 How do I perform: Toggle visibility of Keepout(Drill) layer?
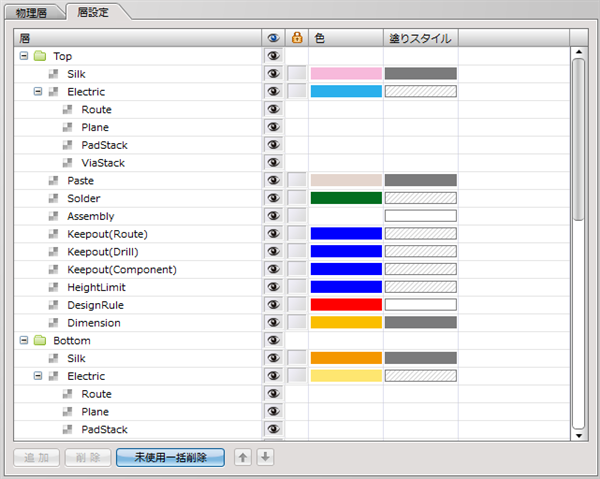tap(273, 252)
